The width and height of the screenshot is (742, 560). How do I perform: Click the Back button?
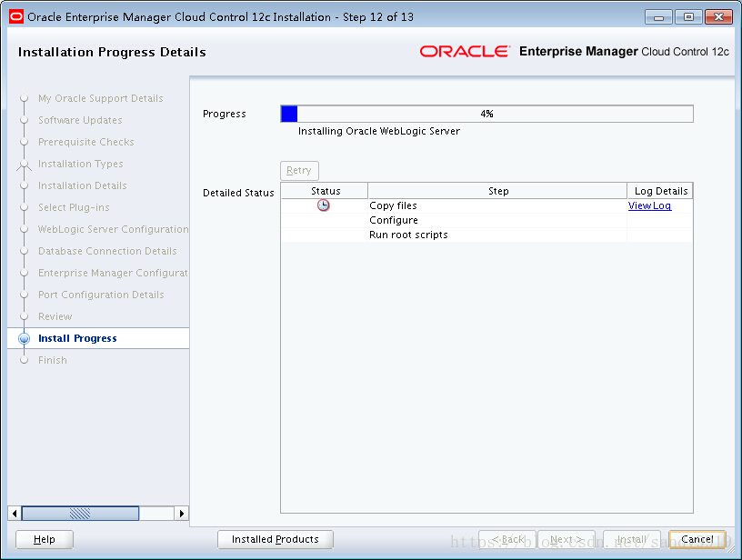(507, 539)
